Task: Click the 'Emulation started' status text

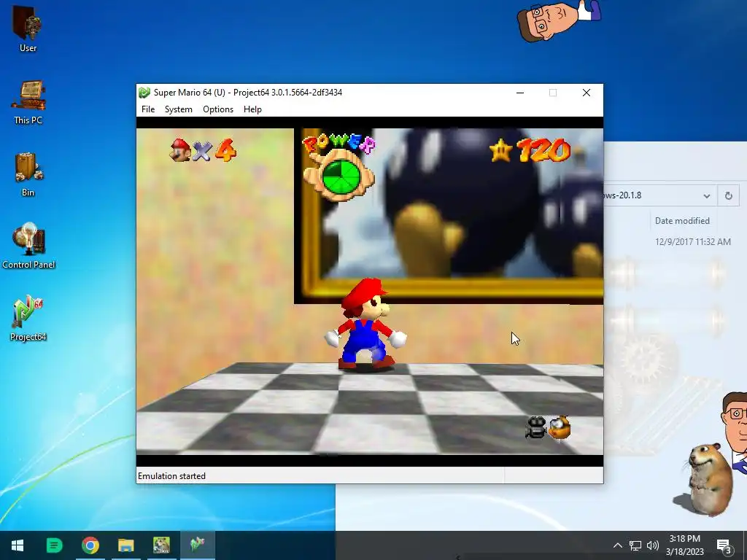Action: pos(171,475)
